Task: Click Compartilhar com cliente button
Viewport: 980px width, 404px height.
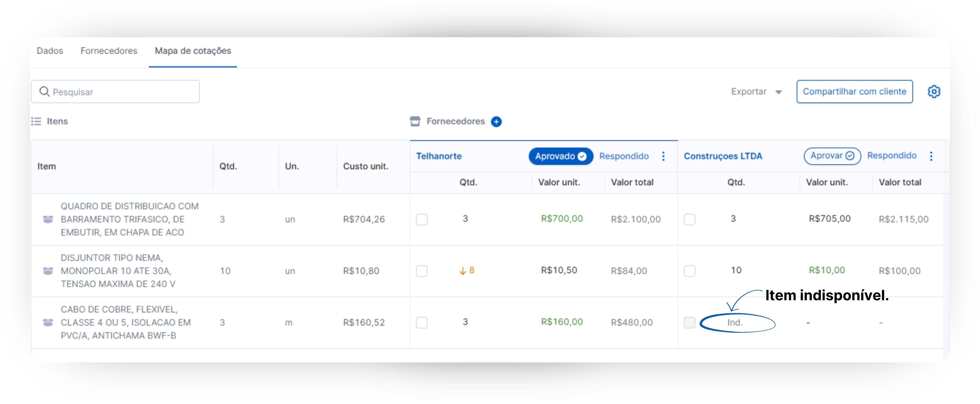Action: coord(854,92)
